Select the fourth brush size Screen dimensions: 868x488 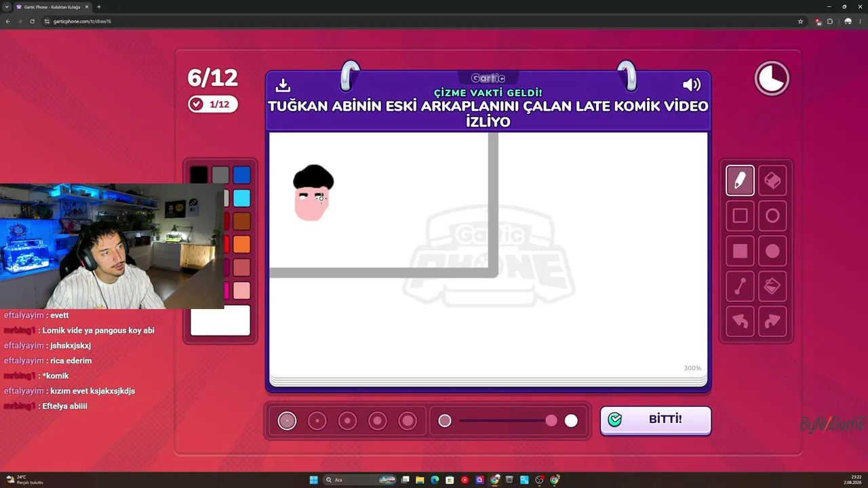(377, 421)
